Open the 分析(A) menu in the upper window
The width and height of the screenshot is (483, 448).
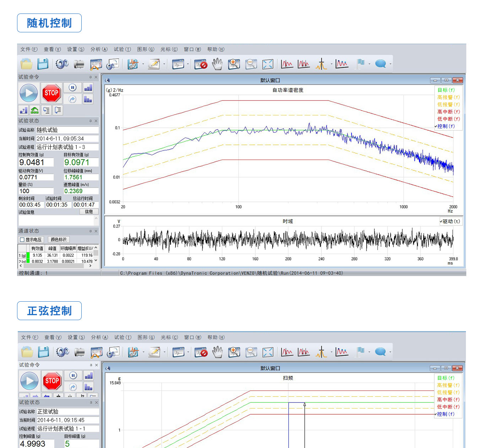99,49
